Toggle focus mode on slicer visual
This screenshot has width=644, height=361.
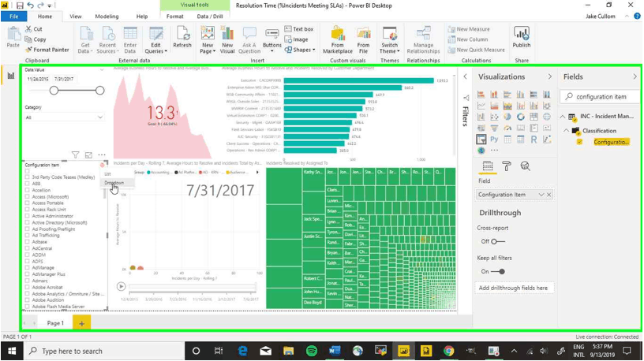tap(88, 154)
